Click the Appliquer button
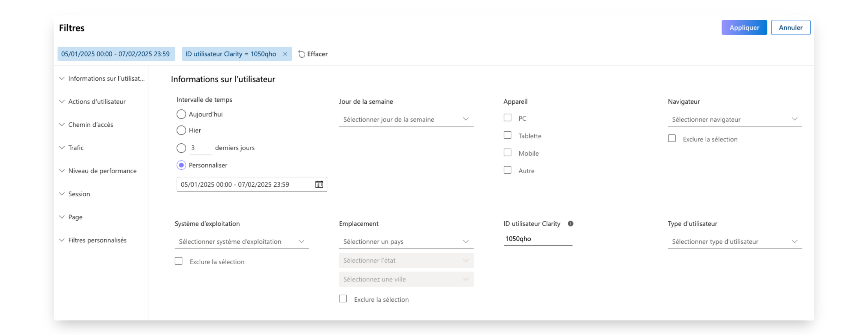Screen dimensions: 868x335 pyautogui.click(x=744, y=28)
